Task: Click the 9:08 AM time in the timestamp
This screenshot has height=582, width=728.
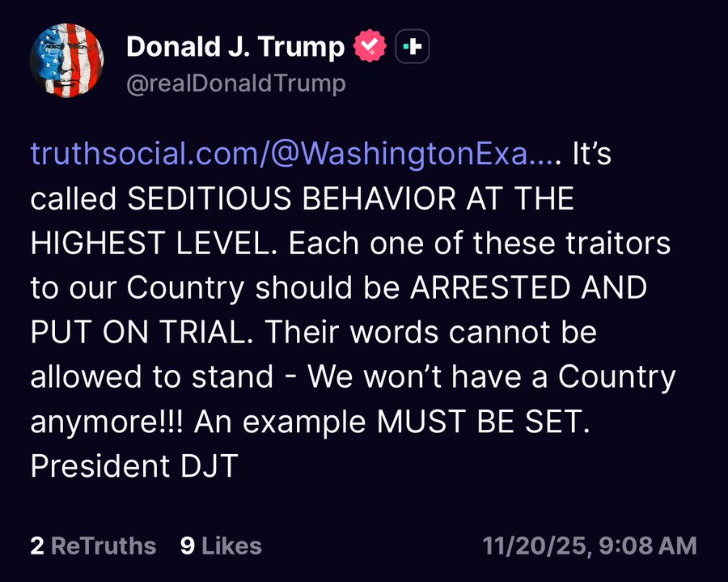Action: point(645,546)
